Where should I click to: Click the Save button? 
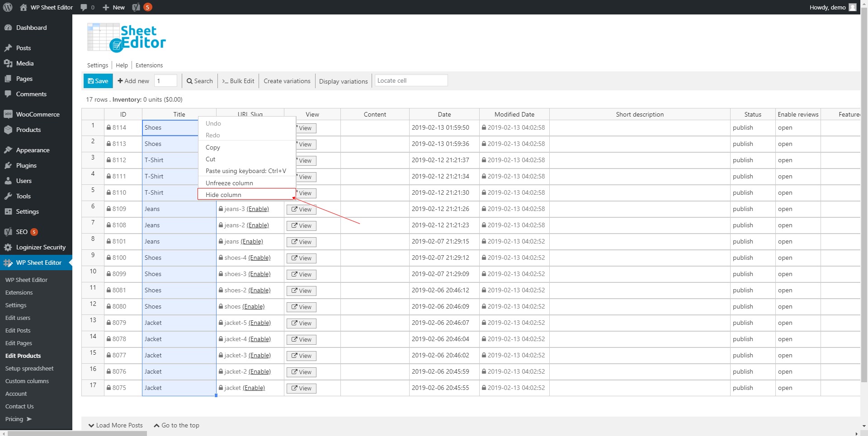coord(98,81)
